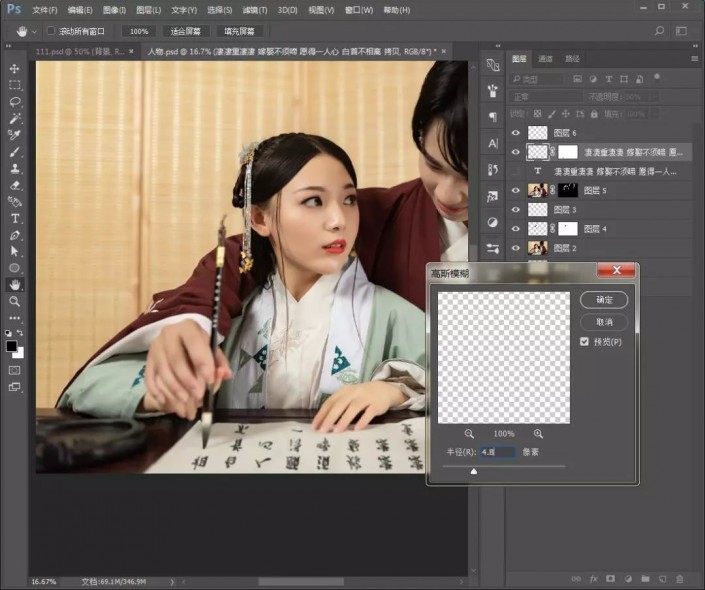Select the Zoom magnifier tool
705x590 pixels.
click(14, 301)
